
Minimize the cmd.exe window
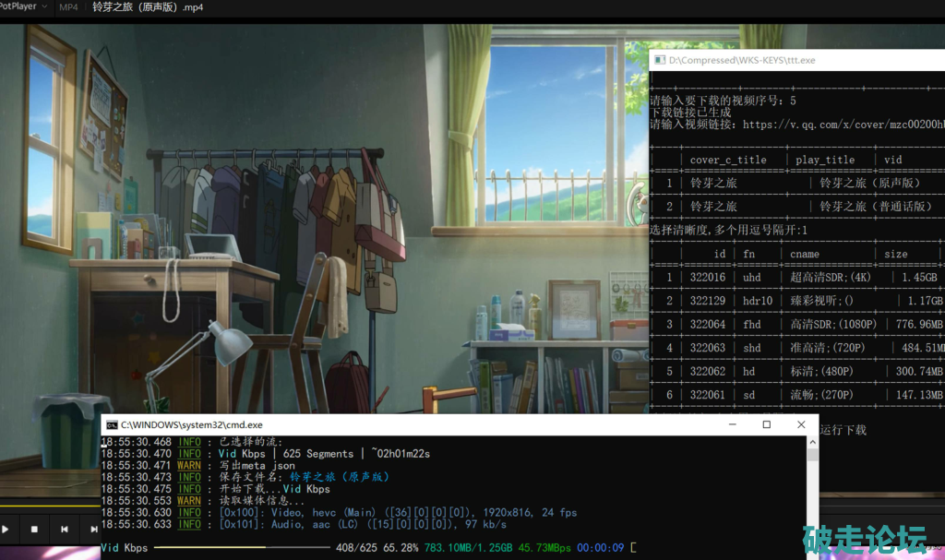tap(731, 425)
